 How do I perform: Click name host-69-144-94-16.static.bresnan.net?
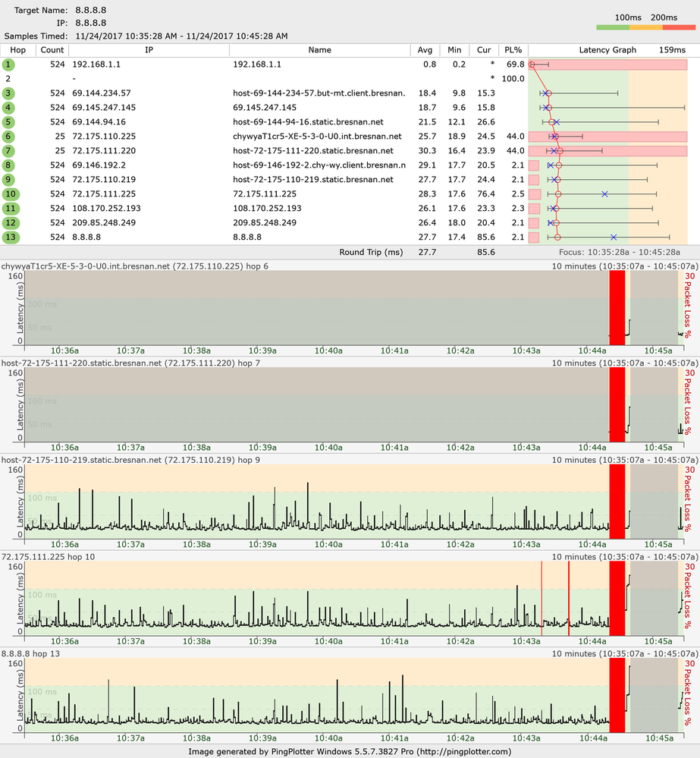point(308,122)
